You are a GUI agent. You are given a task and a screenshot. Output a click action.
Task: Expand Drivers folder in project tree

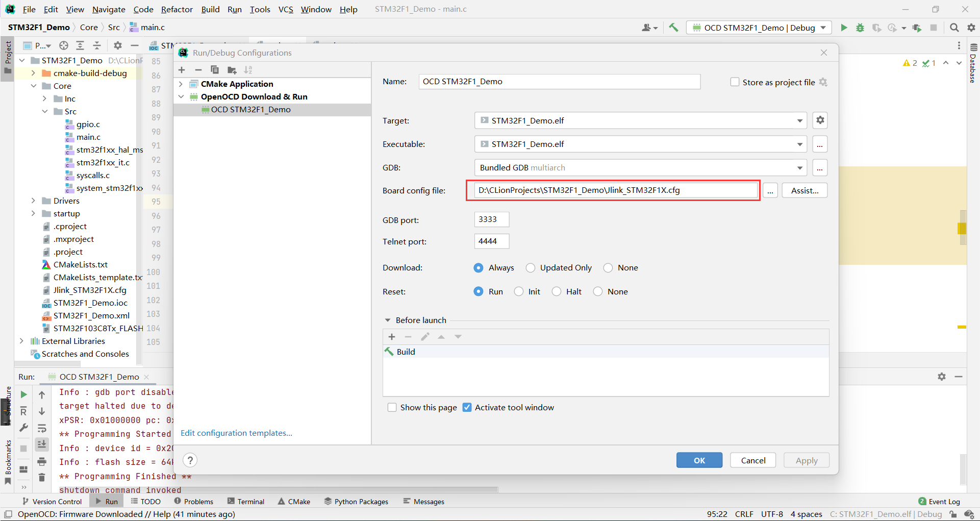[33, 201]
